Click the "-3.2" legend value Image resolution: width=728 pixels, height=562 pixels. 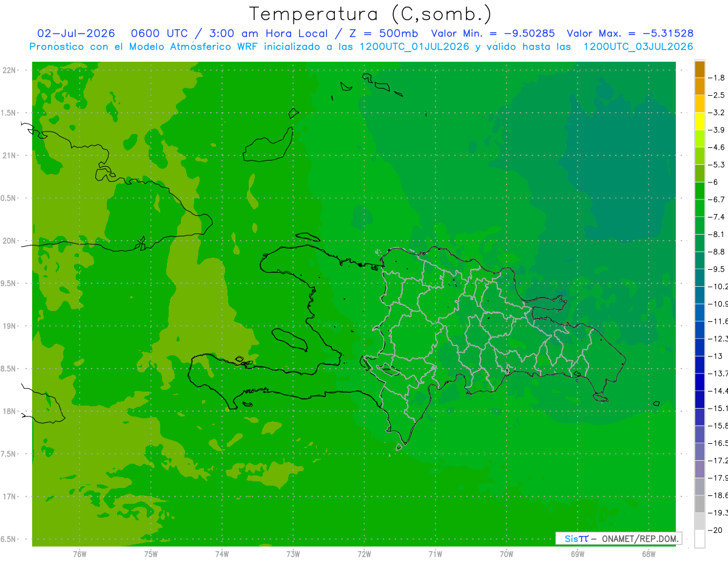click(716, 113)
